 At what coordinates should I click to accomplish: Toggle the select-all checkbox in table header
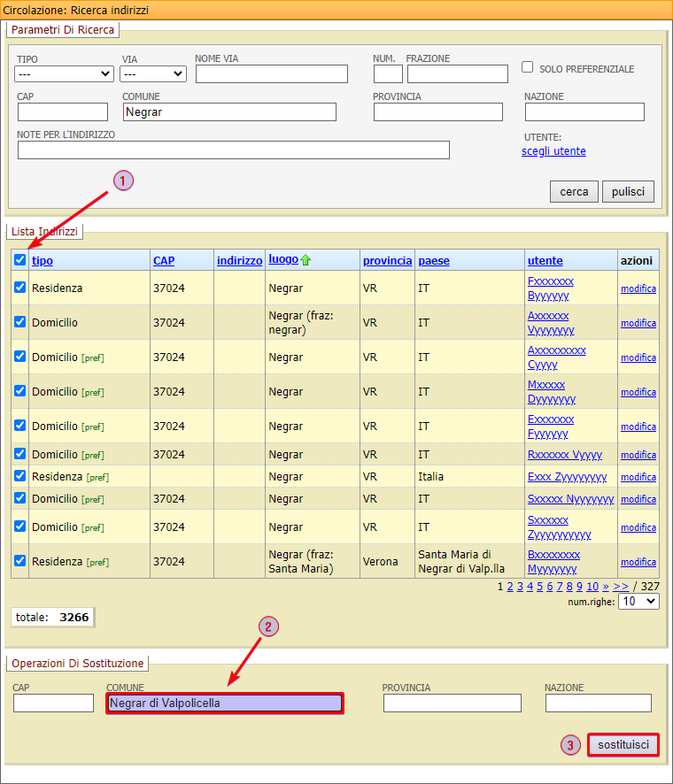click(x=19, y=260)
